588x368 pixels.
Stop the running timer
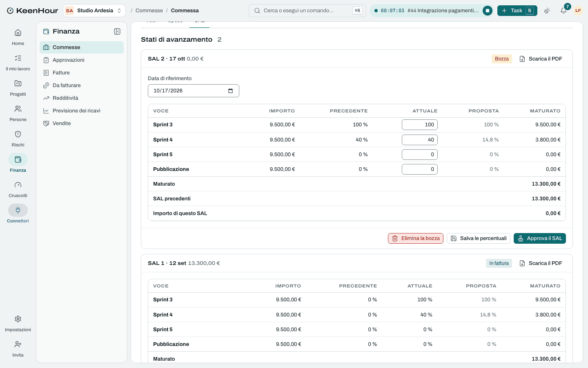click(x=488, y=11)
